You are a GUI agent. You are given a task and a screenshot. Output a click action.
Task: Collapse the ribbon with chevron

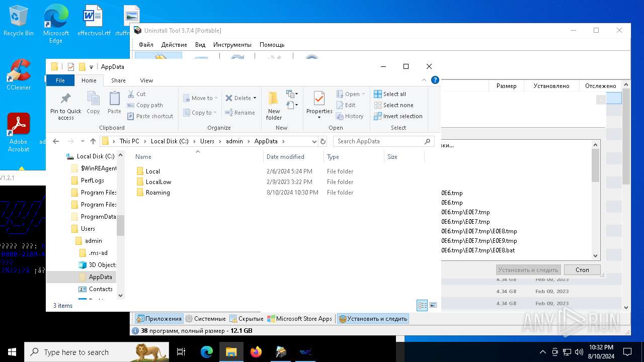(424, 80)
